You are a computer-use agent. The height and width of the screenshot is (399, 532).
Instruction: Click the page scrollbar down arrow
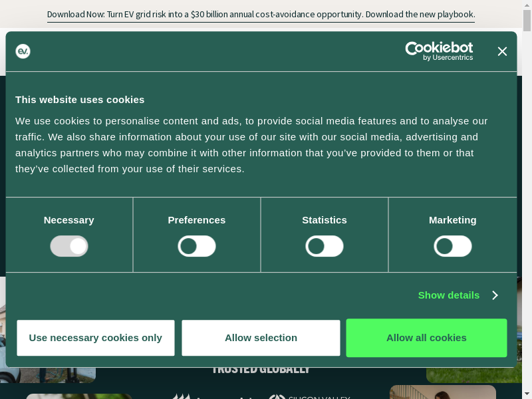click(x=527, y=394)
